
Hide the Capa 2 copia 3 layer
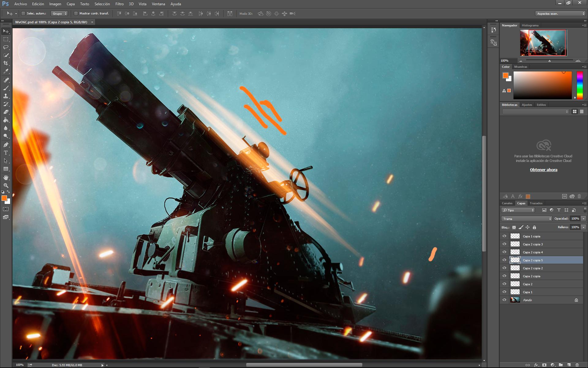point(504,244)
